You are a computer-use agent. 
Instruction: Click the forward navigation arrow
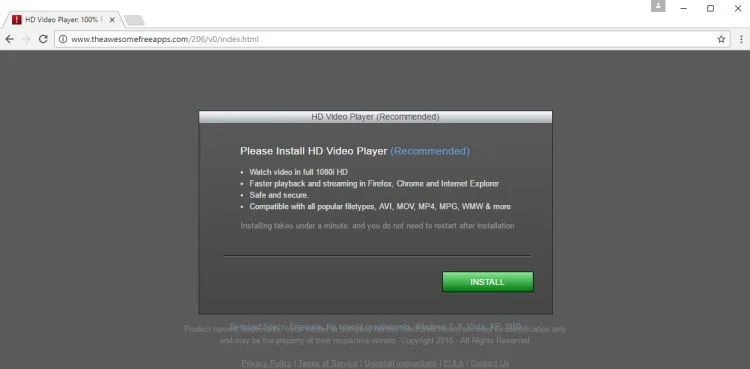tap(26, 39)
